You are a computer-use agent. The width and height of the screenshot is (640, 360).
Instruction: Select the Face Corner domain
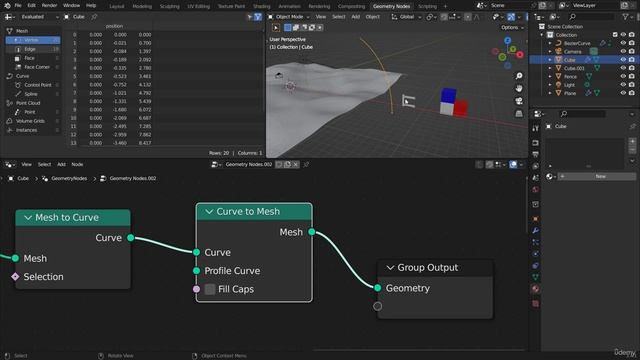pos(33,67)
